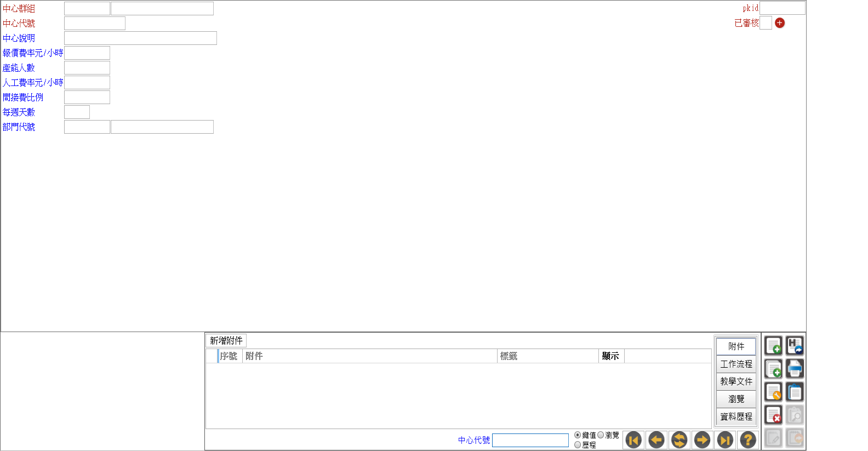Click the 每週天數 label
Screen dimensions: 868x451
[x=19, y=112]
